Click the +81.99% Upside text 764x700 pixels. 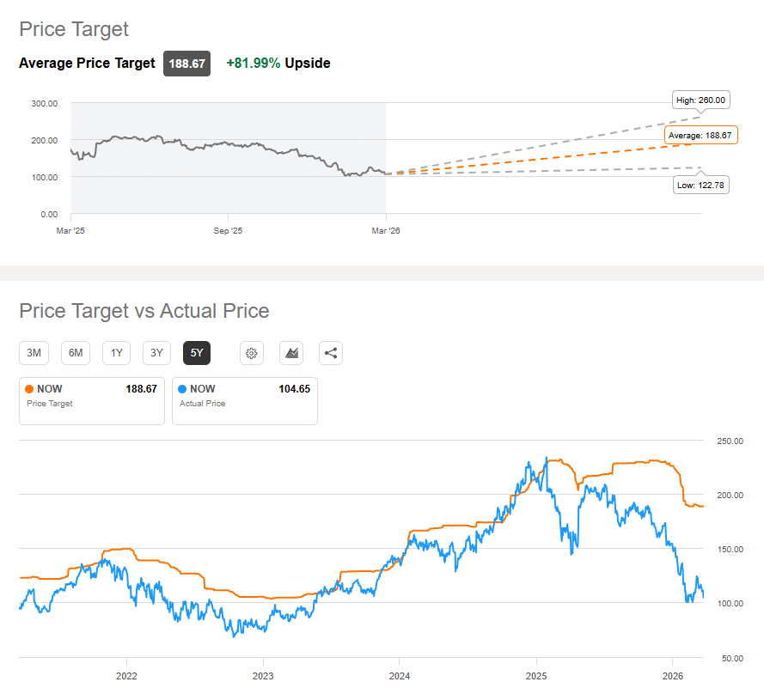click(x=278, y=63)
